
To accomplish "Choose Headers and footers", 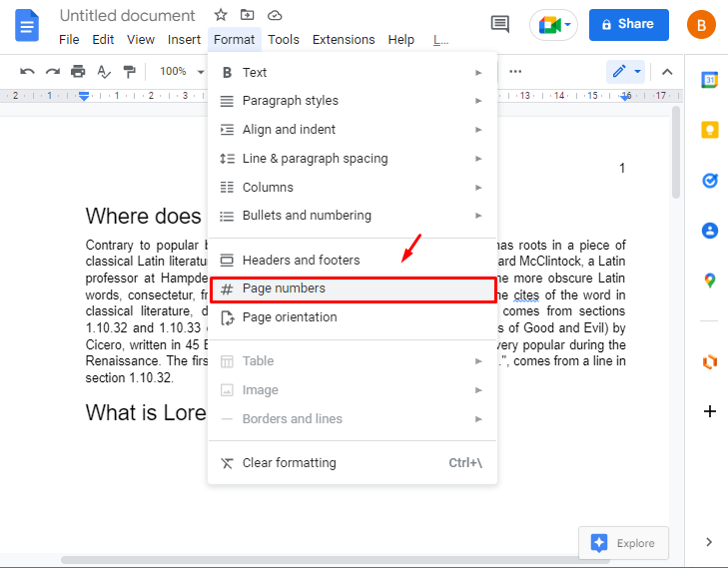I will point(353,261).
